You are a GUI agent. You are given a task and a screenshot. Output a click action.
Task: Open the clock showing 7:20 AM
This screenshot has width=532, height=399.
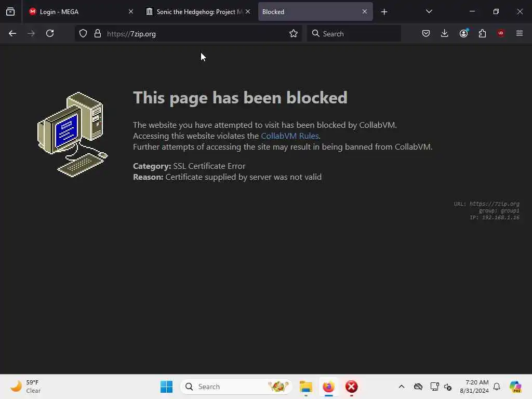point(474,387)
